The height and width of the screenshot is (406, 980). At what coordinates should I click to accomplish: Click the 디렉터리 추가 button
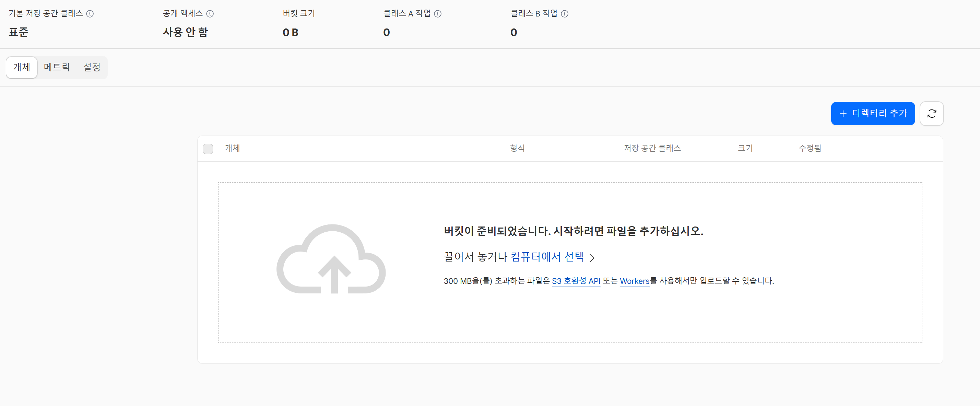(x=873, y=113)
